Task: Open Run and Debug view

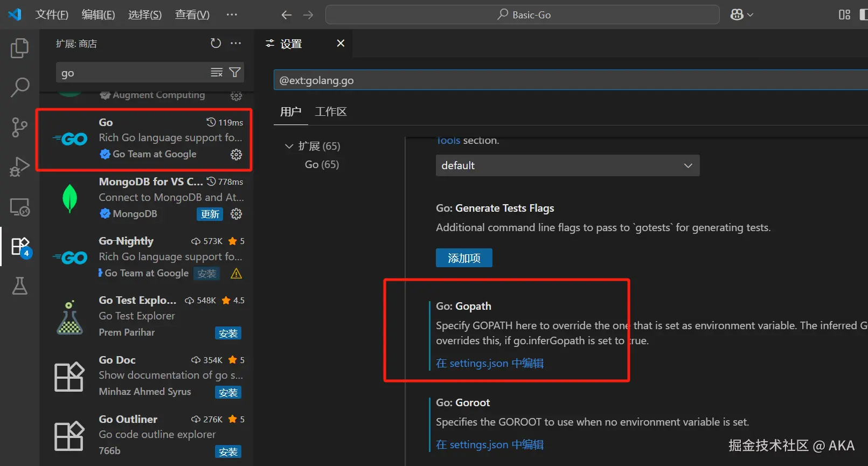Action: (19, 167)
